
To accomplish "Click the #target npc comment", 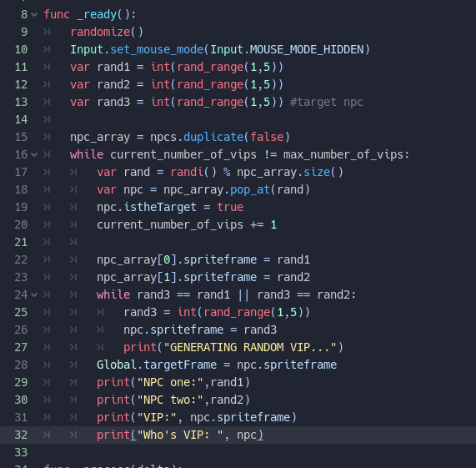I will tap(326, 102).
